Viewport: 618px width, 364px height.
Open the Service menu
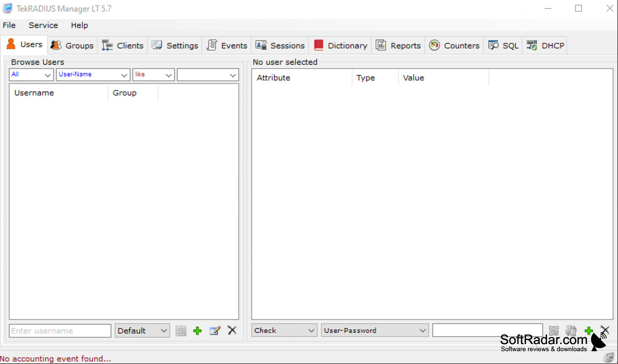[43, 25]
